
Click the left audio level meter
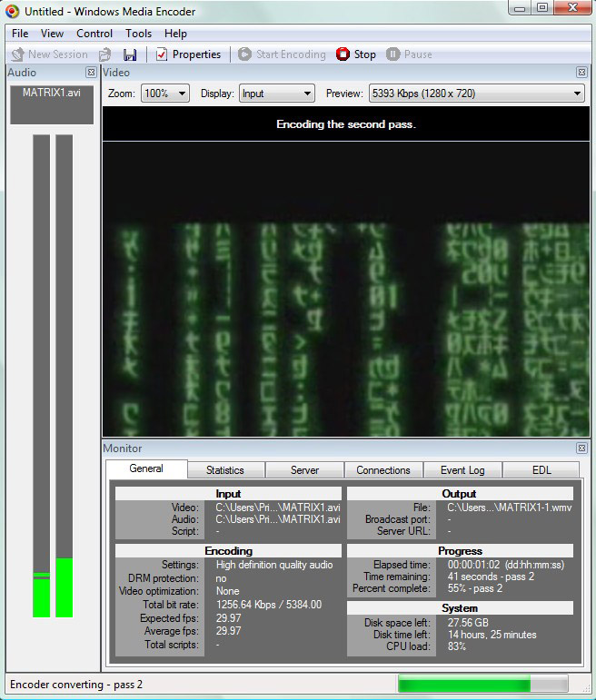(x=42, y=376)
